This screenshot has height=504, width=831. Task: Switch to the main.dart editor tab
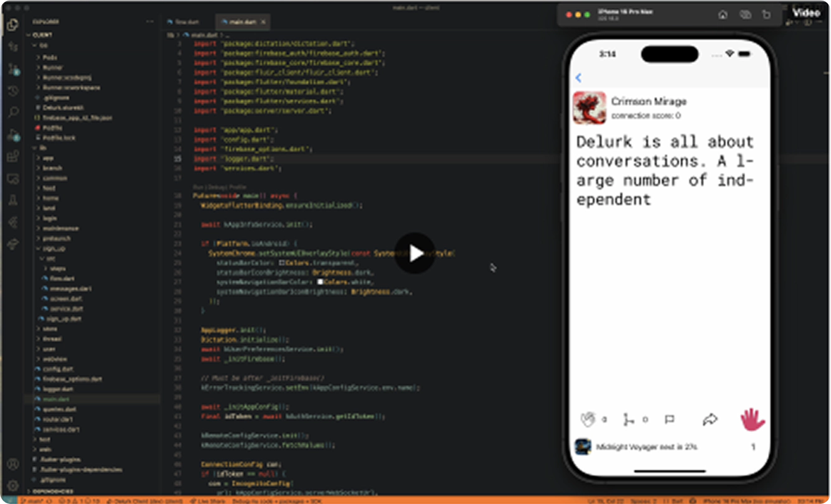tap(242, 22)
